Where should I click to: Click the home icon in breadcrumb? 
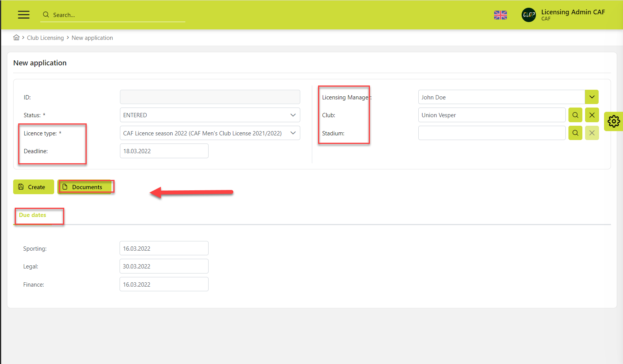pos(16,38)
